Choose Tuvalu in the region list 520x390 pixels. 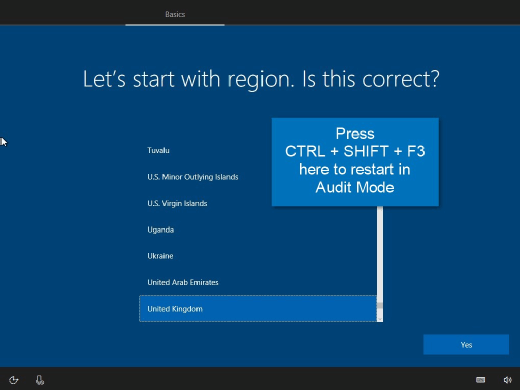click(x=258, y=150)
